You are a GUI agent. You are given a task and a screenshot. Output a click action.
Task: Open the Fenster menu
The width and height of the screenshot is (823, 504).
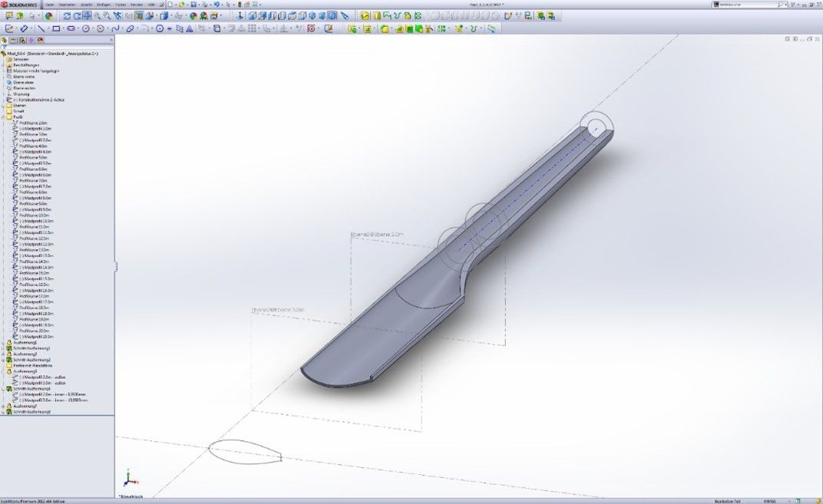click(x=137, y=4)
